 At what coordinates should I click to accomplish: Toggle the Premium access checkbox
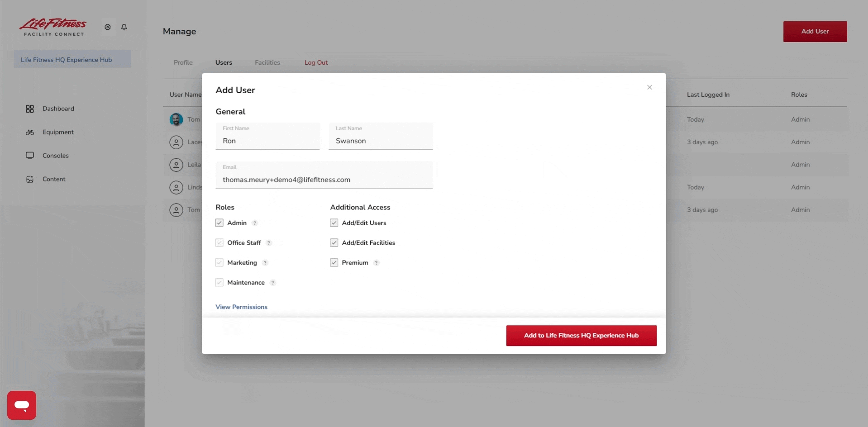tap(334, 263)
